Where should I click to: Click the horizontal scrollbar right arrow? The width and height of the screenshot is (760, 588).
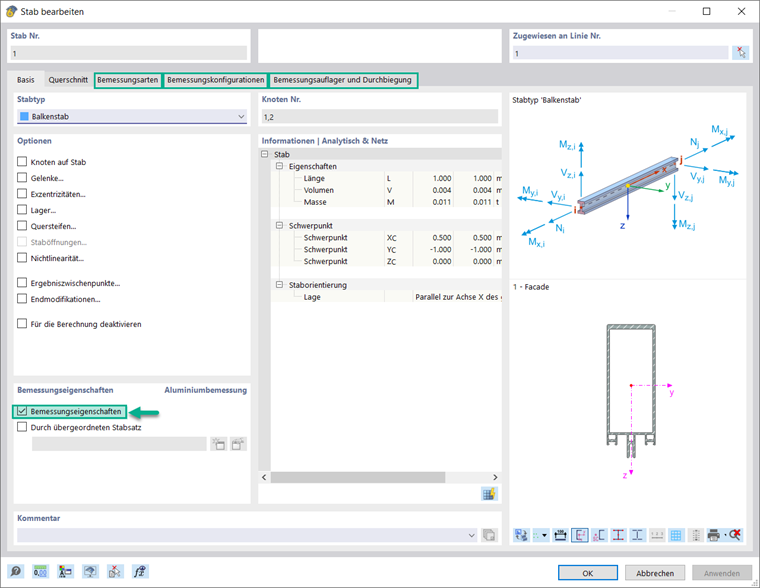[495, 477]
